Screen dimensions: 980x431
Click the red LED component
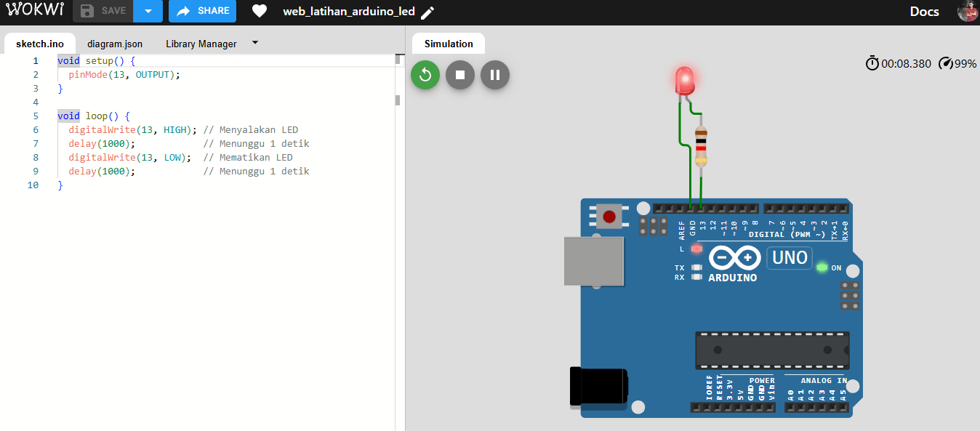tap(684, 79)
